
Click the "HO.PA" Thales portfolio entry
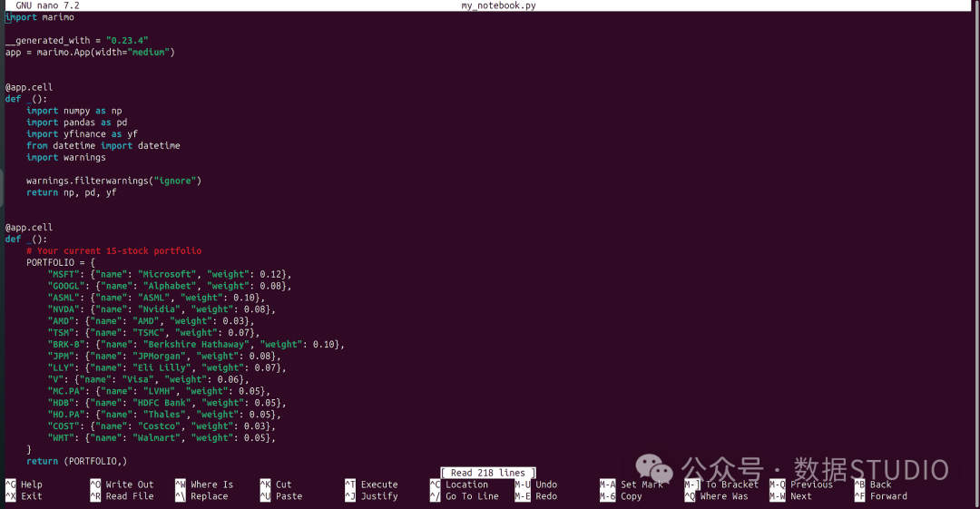click(164, 415)
